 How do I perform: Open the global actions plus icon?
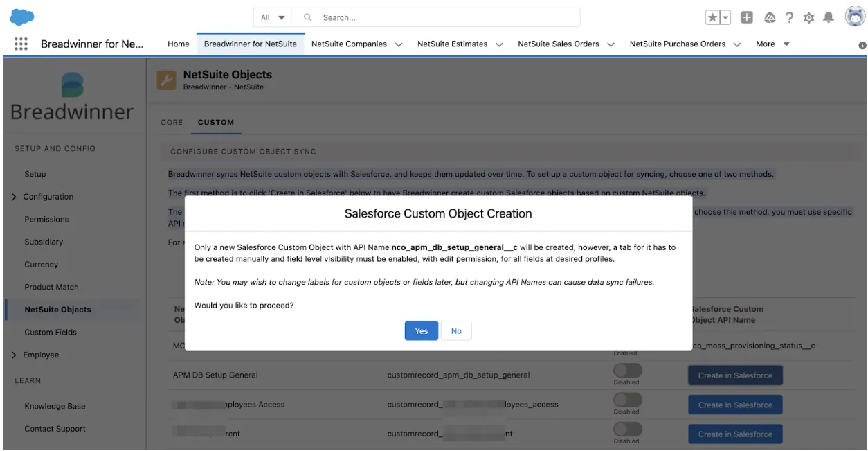747,18
